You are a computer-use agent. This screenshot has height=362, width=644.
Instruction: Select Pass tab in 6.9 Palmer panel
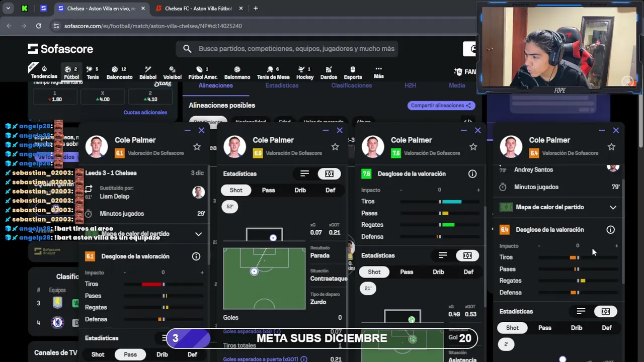(268, 190)
